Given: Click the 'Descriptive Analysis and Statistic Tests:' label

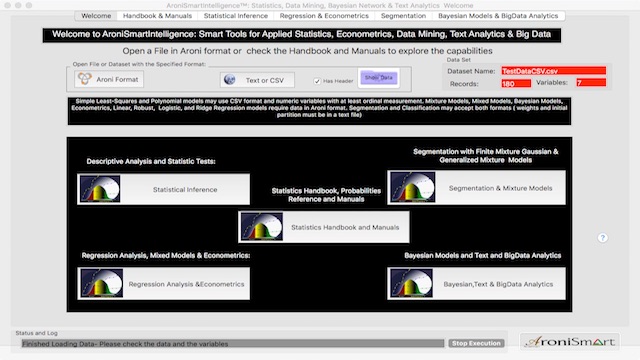Looking at the screenshot, I should click(x=151, y=161).
